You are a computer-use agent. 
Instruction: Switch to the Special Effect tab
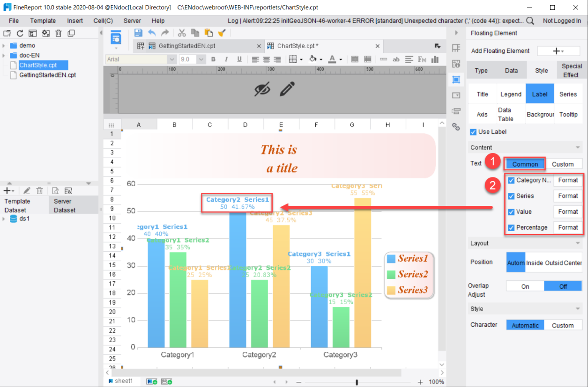(x=572, y=71)
